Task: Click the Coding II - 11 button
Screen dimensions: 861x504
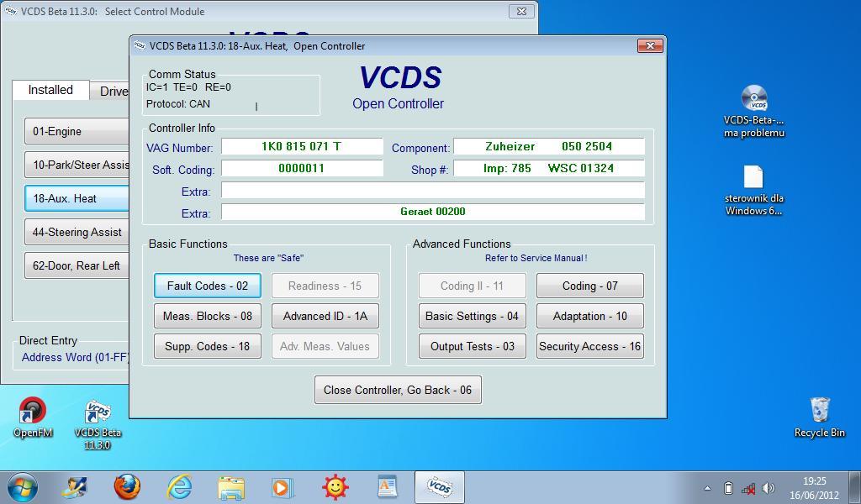Action: click(x=473, y=286)
